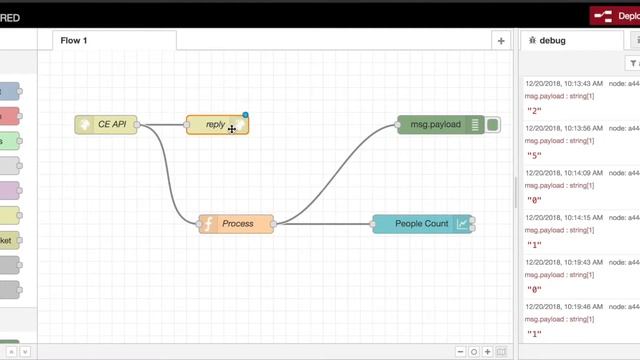Viewport: 640px width, 360px height.
Task: Click the Deploy button
Action: pyautogui.click(x=615, y=16)
